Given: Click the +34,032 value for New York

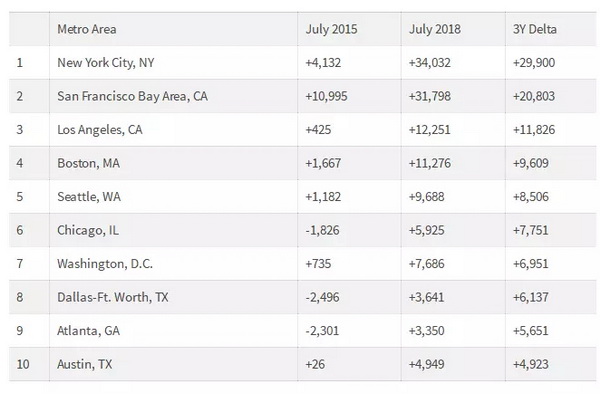Looking at the screenshot, I should coord(429,62).
